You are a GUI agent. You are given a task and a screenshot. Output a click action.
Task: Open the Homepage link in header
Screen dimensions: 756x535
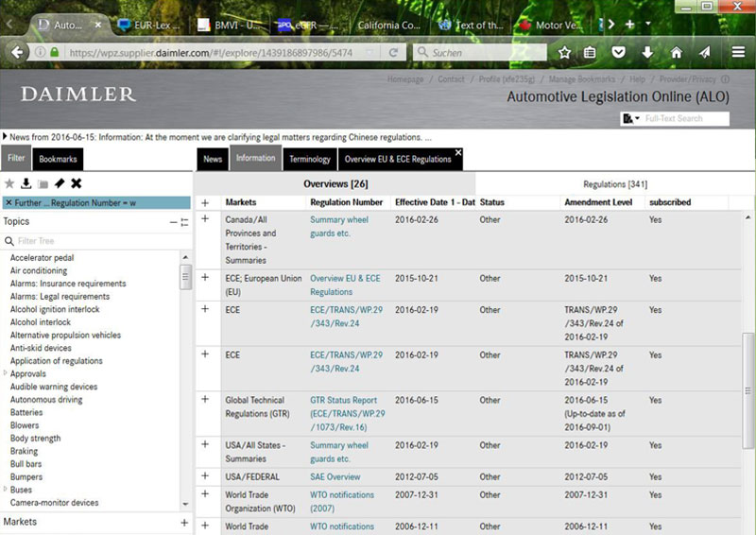pos(405,79)
